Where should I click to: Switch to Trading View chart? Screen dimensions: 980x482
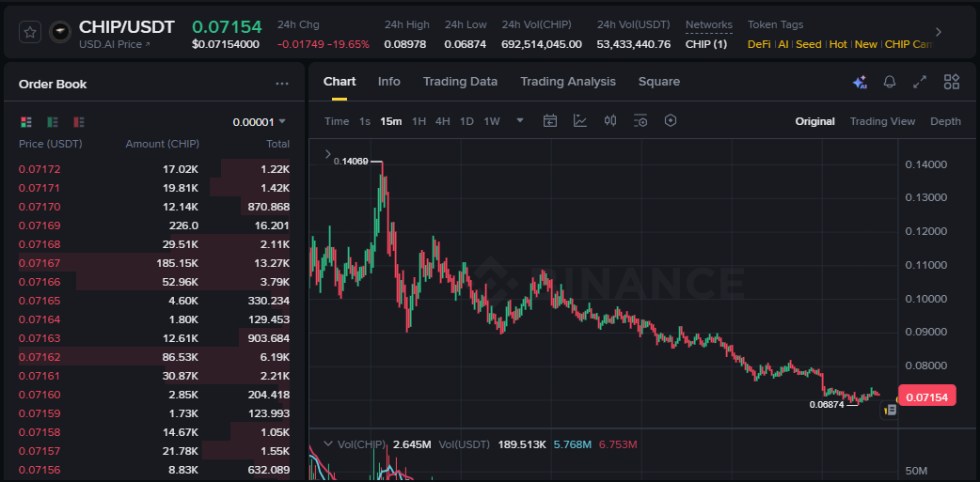click(x=882, y=121)
